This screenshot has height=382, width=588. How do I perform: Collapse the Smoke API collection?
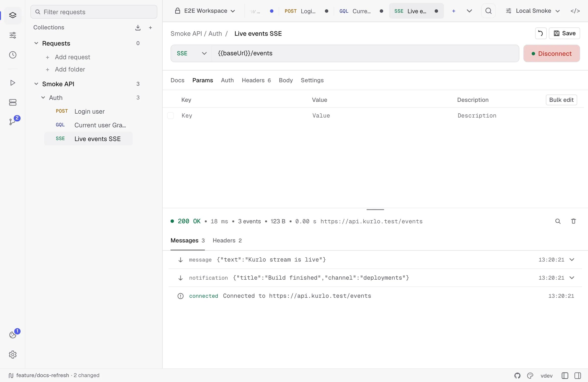coord(36,84)
